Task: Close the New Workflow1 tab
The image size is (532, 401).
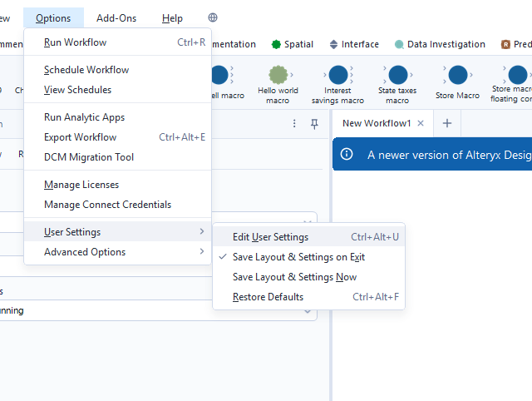Action: pos(421,123)
